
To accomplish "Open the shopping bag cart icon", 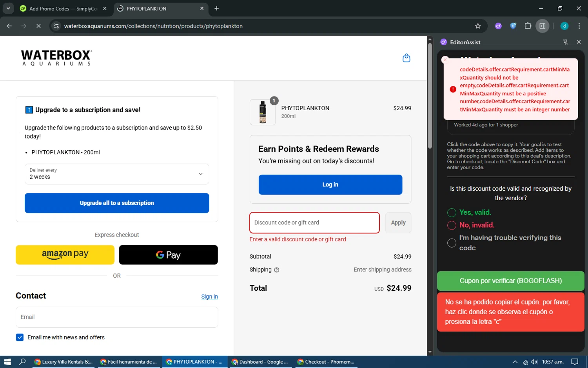I will [407, 58].
